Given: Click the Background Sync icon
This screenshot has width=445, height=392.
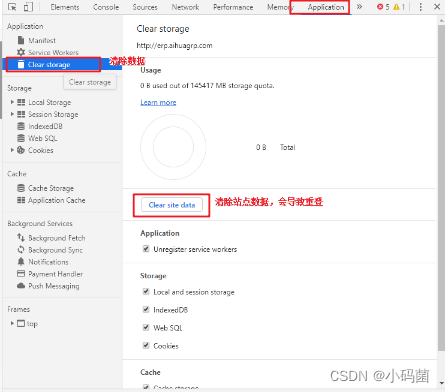Looking at the screenshot, I should click(x=21, y=250).
